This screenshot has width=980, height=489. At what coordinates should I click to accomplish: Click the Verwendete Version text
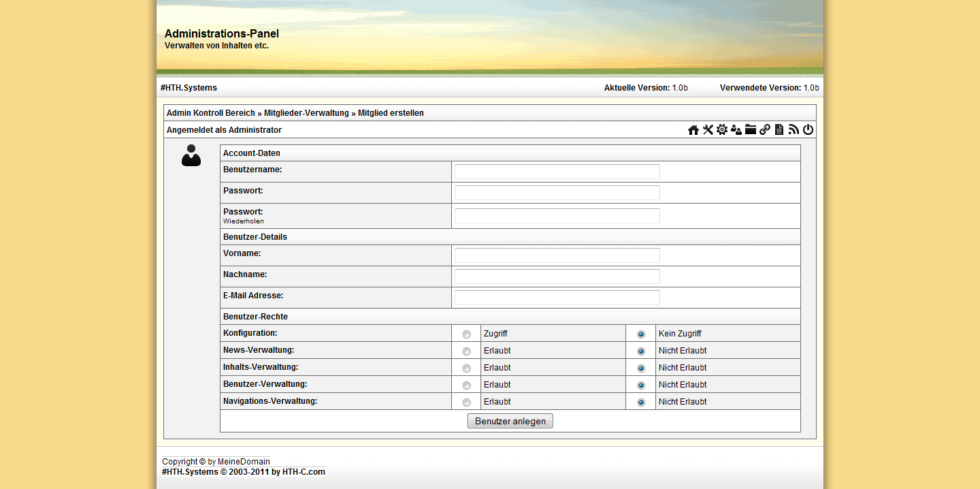click(x=770, y=88)
